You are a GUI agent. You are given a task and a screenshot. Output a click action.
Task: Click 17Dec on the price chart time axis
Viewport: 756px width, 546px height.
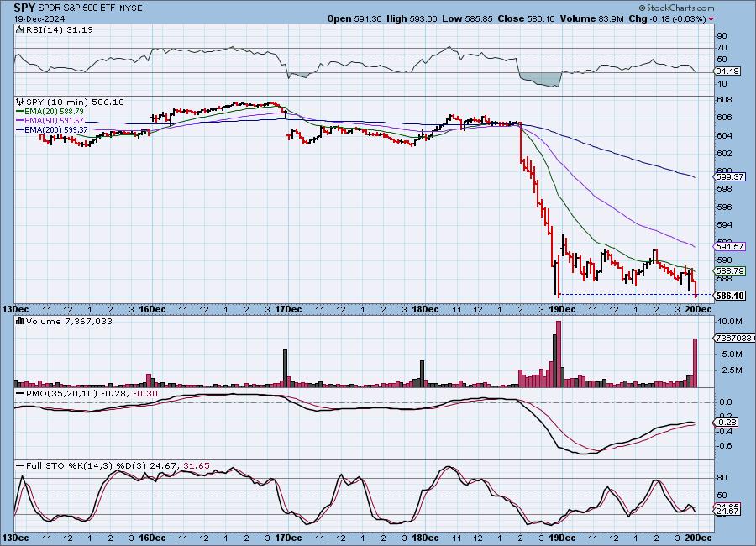288,309
